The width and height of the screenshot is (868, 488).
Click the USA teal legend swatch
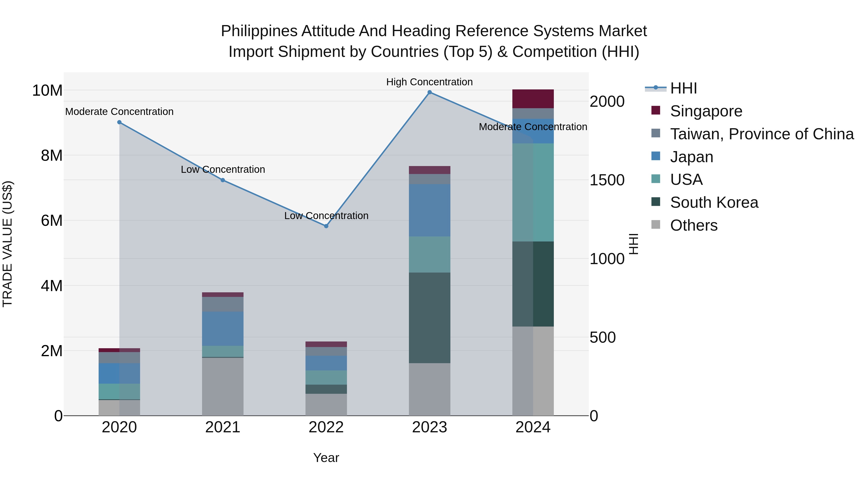click(x=656, y=179)
